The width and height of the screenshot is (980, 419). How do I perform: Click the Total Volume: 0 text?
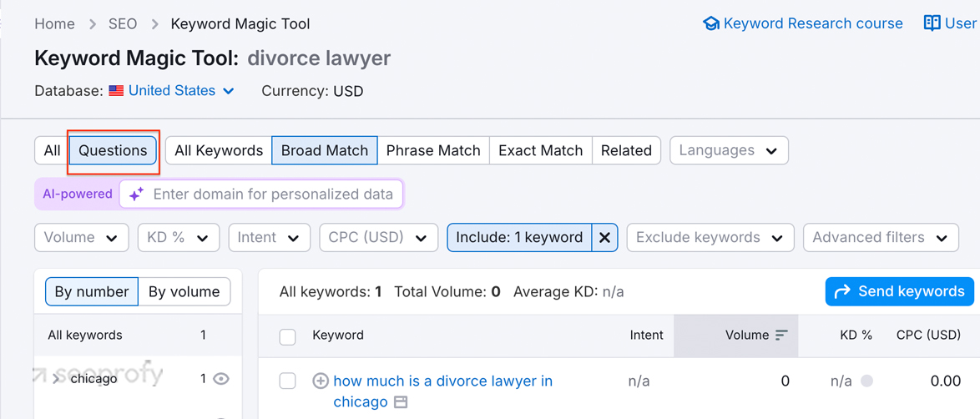pyautogui.click(x=447, y=291)
